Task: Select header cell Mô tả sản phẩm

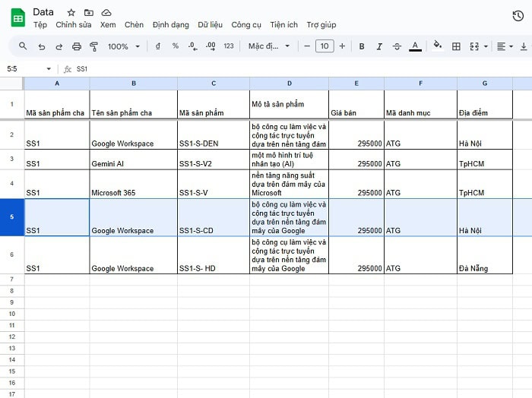Action: (289, 104)
